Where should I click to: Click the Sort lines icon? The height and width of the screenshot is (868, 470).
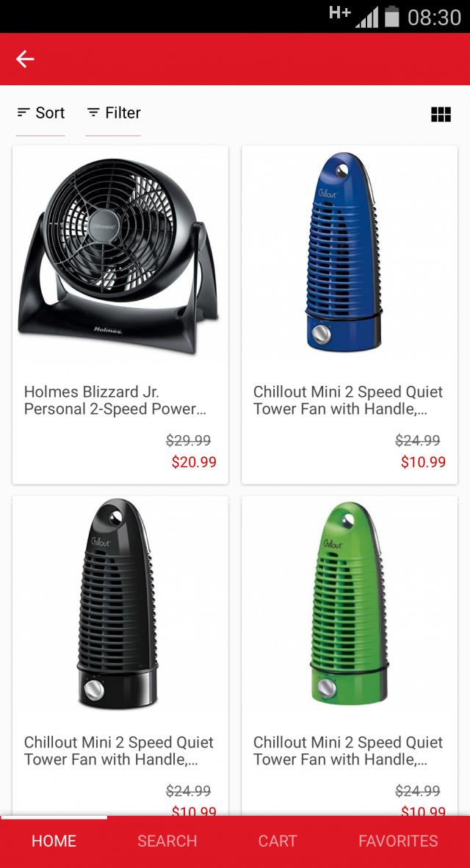tap(23, 112)
